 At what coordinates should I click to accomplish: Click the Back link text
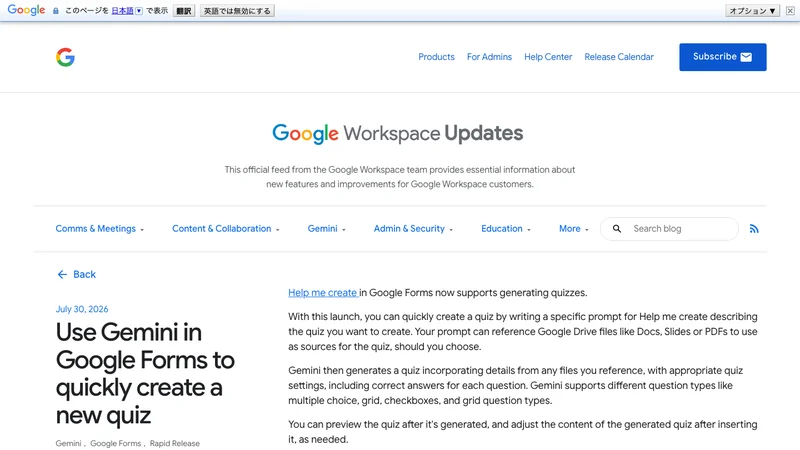(85, 274)
